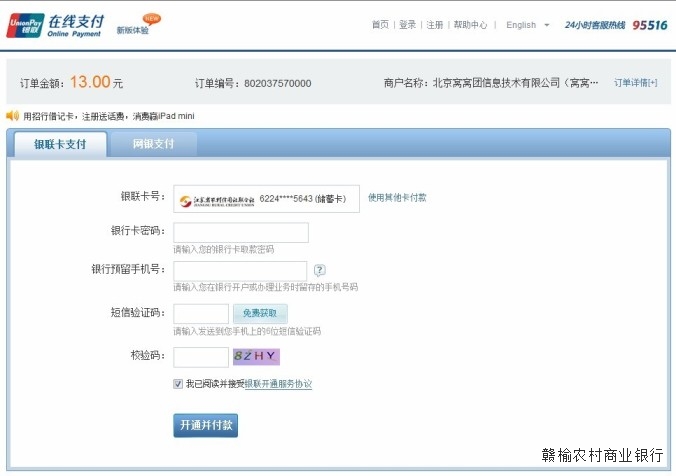Open the 银联开通服务协议 link
Image resolution: width=676 pixels, height=476 pixels.
click(278, 384)
